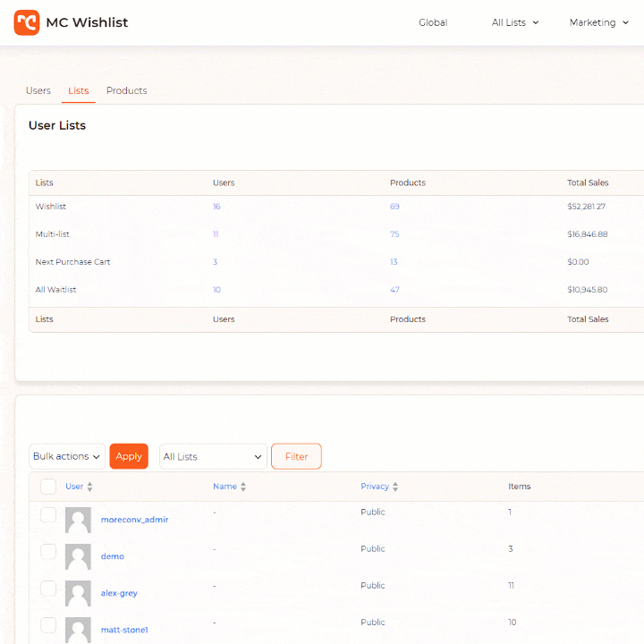Click matt-stone1's avatar image
The image size is (644, 644).
(x=78, y=629)
